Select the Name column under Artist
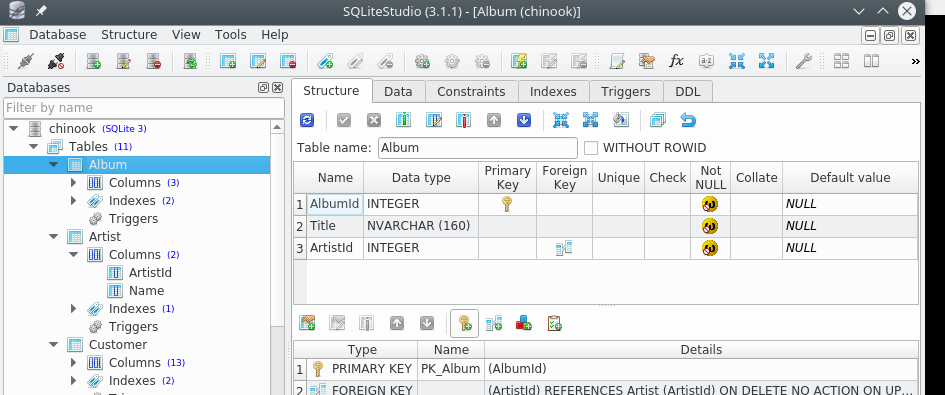945x395 pixels. [x=146, y=291]
